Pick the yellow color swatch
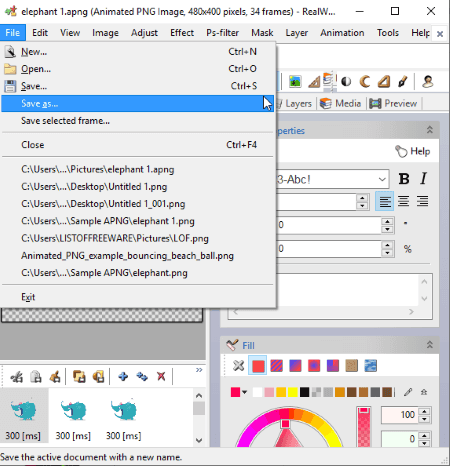This screenshot has width=450, height=466. coord(292,392)
